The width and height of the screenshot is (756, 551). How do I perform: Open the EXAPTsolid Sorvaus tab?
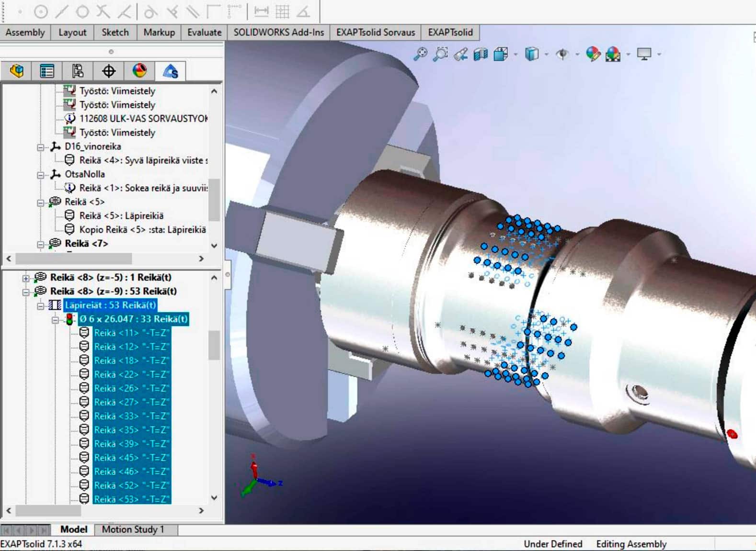(x=375, y=33)
